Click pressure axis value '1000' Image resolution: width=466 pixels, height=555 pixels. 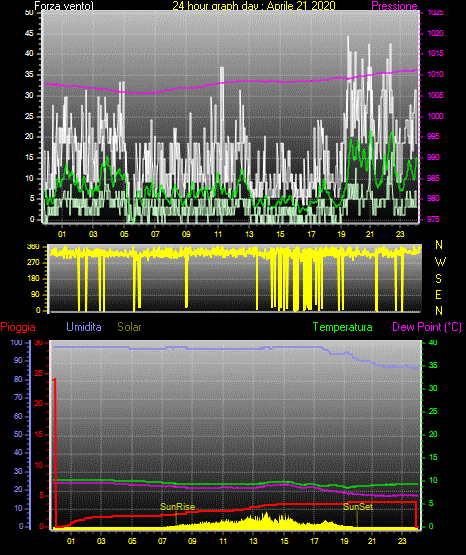pyautogui.click(x=436, y=116)
